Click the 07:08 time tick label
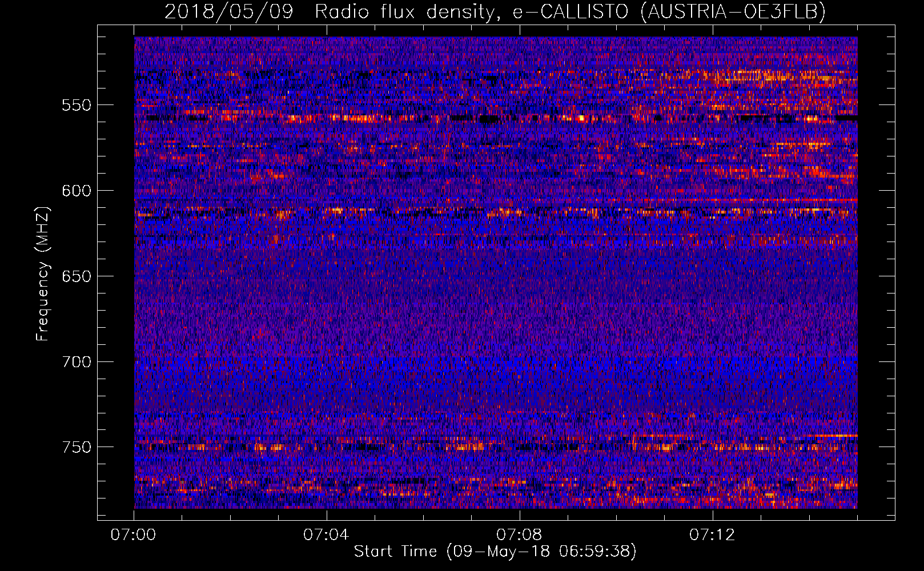This screenshot has height=571, width=924. pos(519,535)
